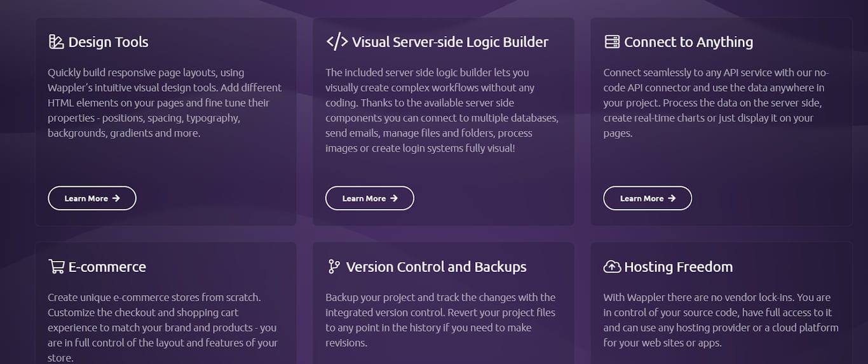Click the Connect to Anything heading
Image resolution: width=868 pixels, height=364 pixels.
click(x=688, y=42)
